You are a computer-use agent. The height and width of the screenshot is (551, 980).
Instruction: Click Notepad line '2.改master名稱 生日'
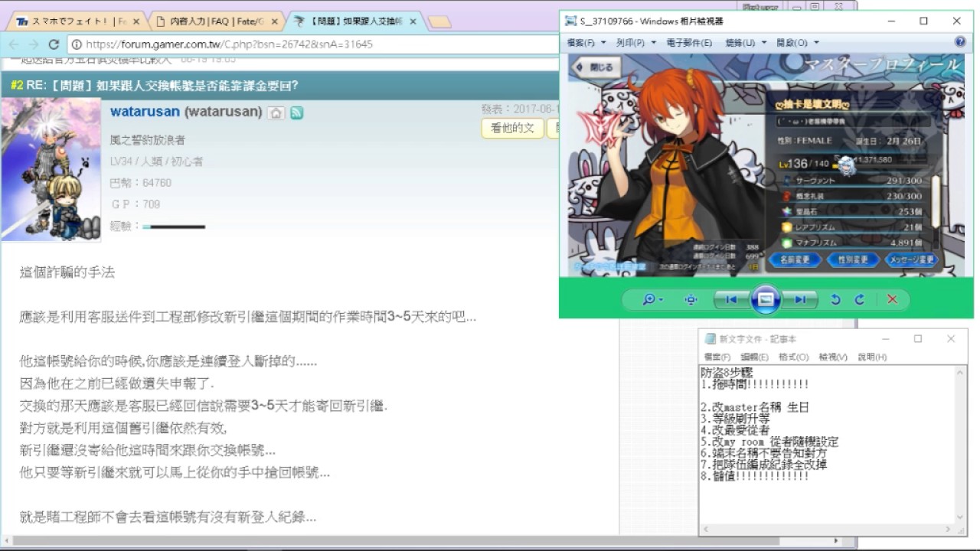(754, 408)
